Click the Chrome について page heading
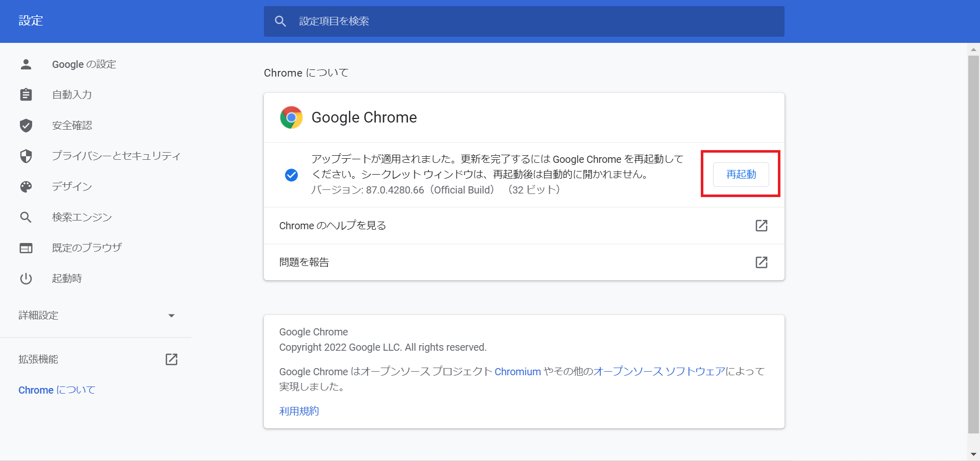 pos(306,73)
